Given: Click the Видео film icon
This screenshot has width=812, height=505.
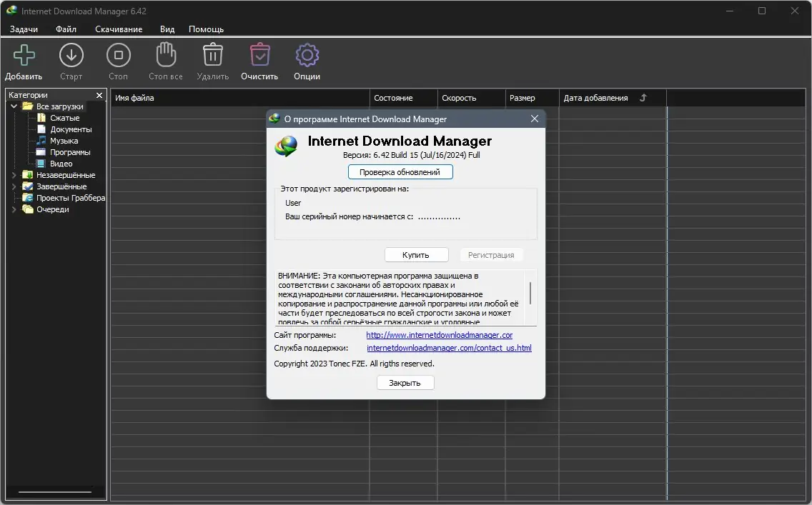Looking at the screenshot, I should tap(41, 164).
